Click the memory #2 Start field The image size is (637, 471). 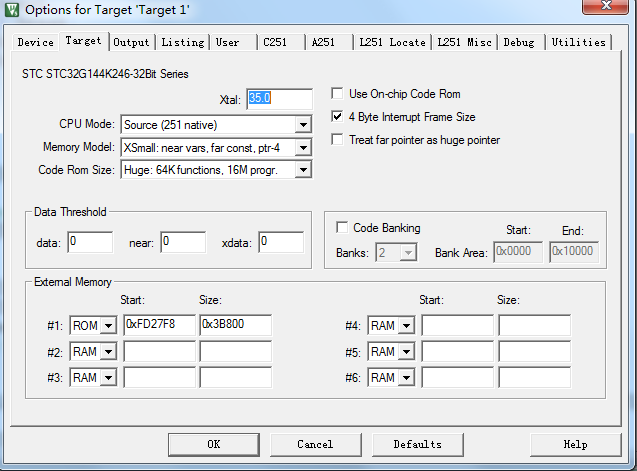[x=160, y=351]
